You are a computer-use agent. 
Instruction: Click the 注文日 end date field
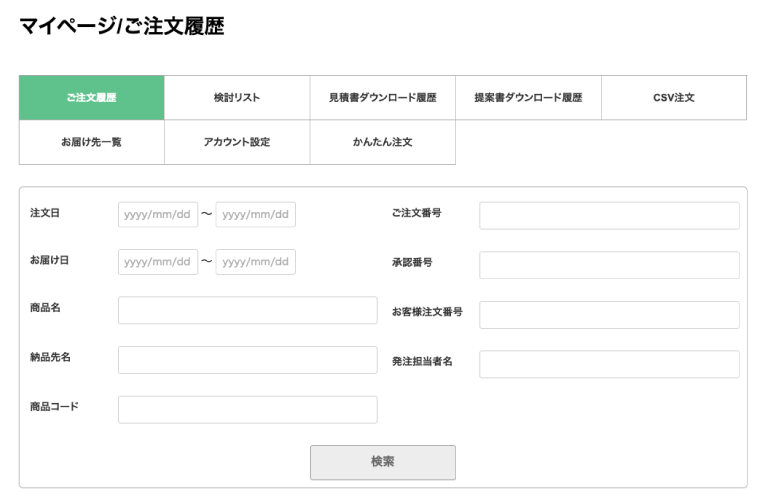pyautogui.click(x=256, y=215)
